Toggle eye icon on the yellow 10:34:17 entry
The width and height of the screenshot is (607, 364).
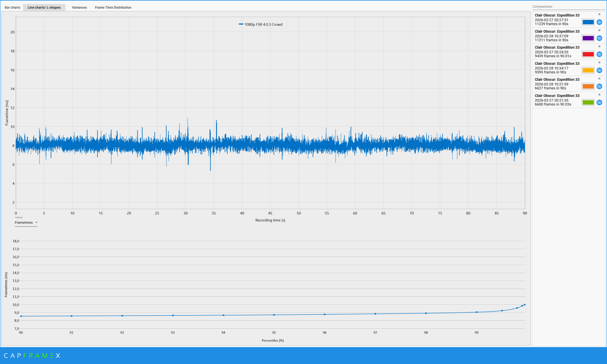tap(599, 70)
